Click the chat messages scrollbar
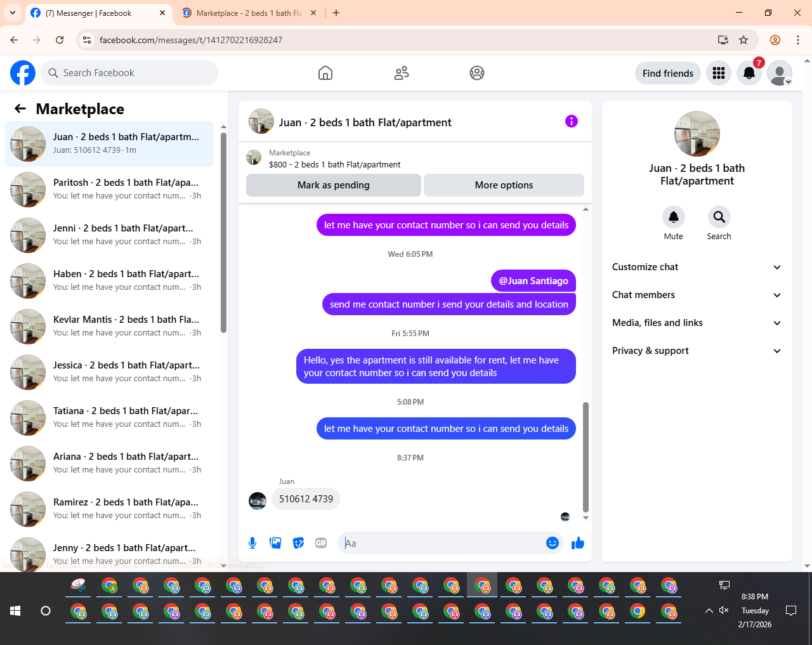Image resolution: width=812 pixels, height=645 pixels. [x=586, y=457]
